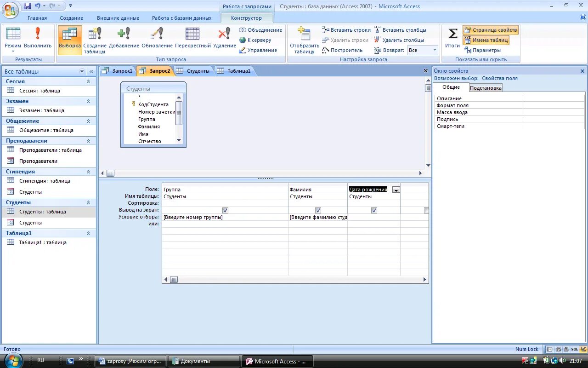Screen dimensions: 588x368
Task: Choose the Добавление query type
Action: (x=124, y=38)
